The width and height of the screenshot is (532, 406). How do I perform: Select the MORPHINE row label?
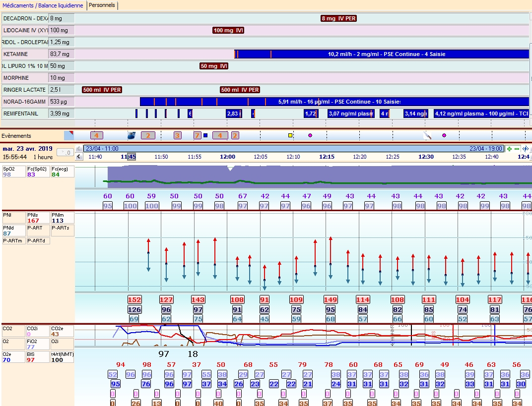tap(25, 78)
